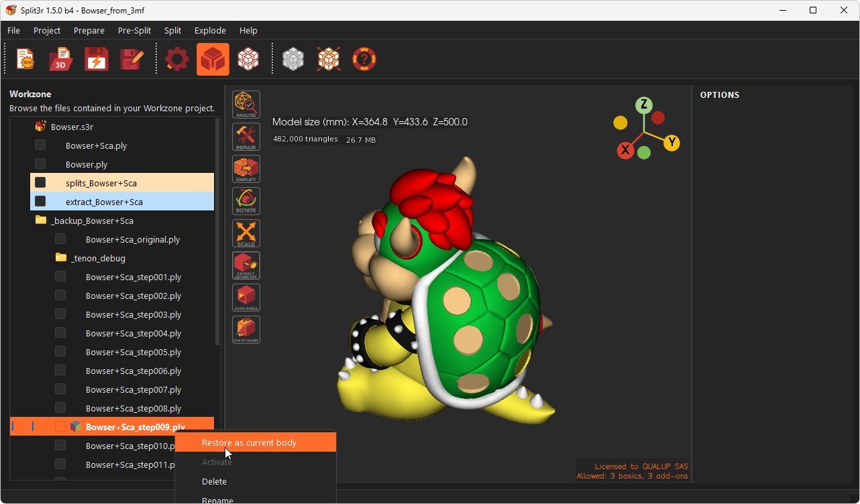Select the Scale tool
860x504 pixels.
pyautogui.click(x=246, y=233)
